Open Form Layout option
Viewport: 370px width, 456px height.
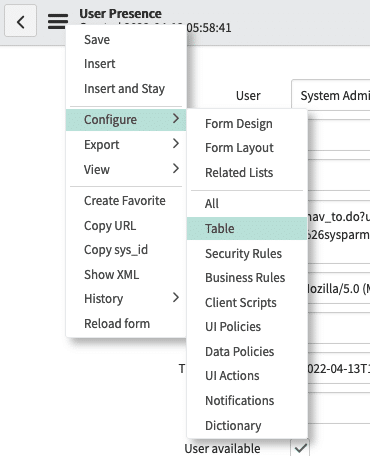pyautogui.click(x=247, y=148)
